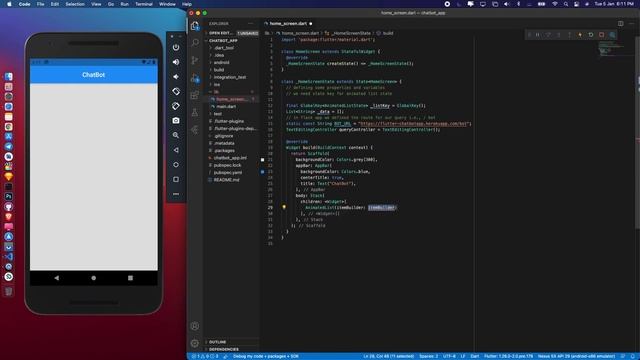Click the _HomeScreenState breadcrumb
The width and height of the screenshot is (640, 360).
[351, 33]
